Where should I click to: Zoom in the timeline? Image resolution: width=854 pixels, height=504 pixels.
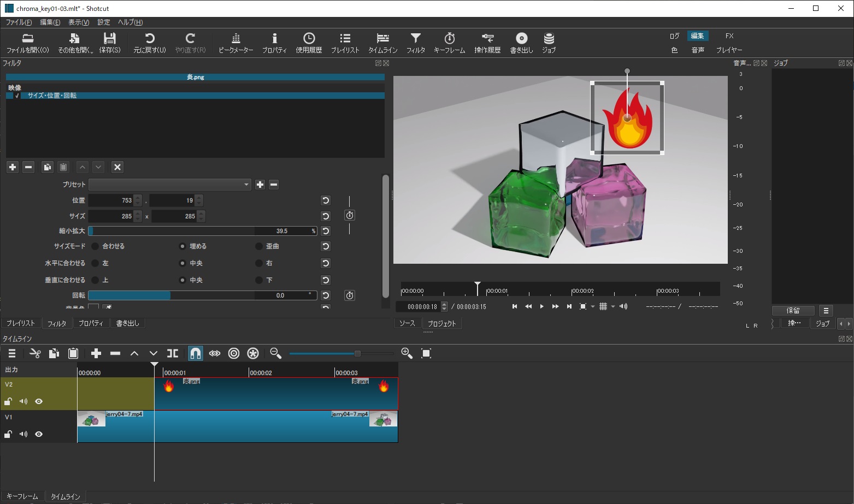click(x=407, y=353)
